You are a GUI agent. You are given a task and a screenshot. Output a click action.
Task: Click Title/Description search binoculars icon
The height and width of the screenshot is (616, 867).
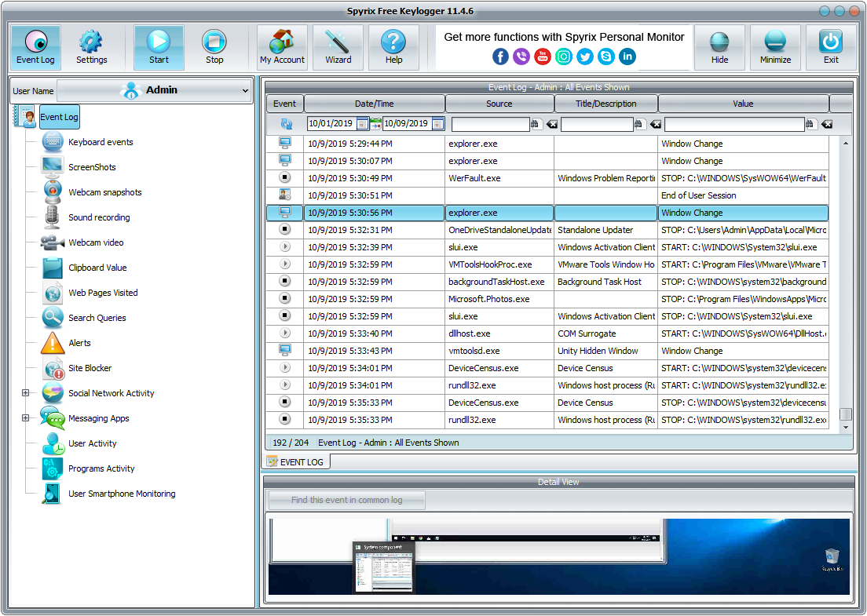pyautogui.click(x=638, y=124)
